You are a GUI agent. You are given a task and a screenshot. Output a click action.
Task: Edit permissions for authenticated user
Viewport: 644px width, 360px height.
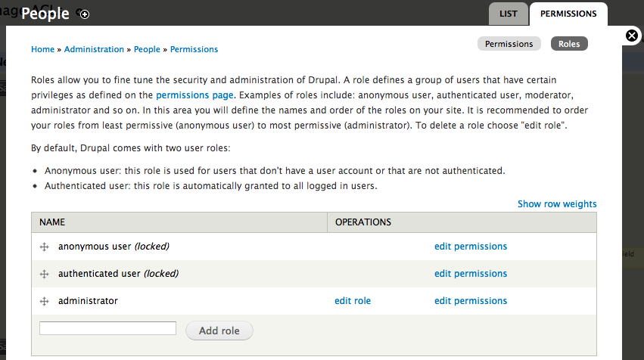[x=470, y=274]
